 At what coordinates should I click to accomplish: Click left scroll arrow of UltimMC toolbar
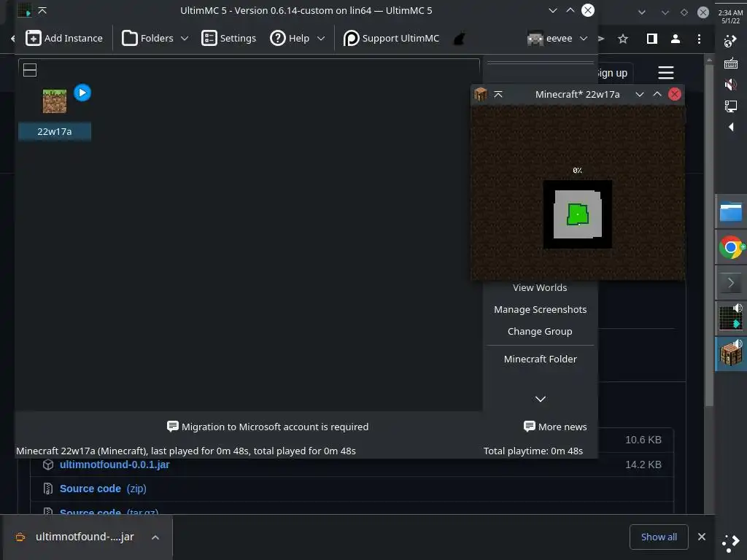13,39
